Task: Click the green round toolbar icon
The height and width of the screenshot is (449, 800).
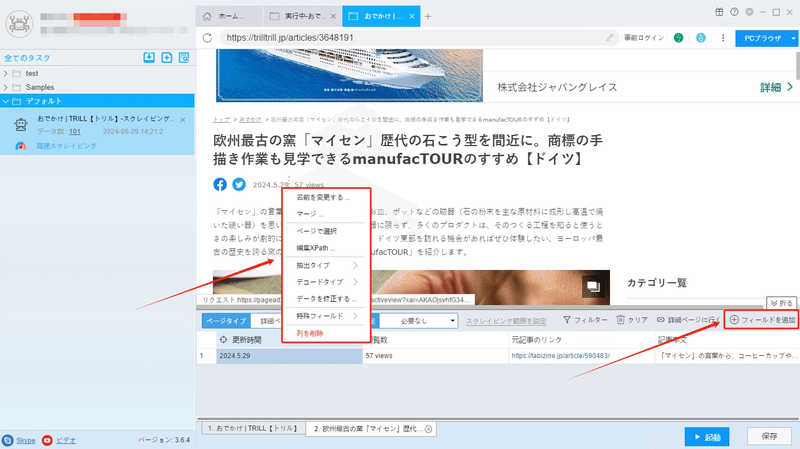Action: (679, 38)
